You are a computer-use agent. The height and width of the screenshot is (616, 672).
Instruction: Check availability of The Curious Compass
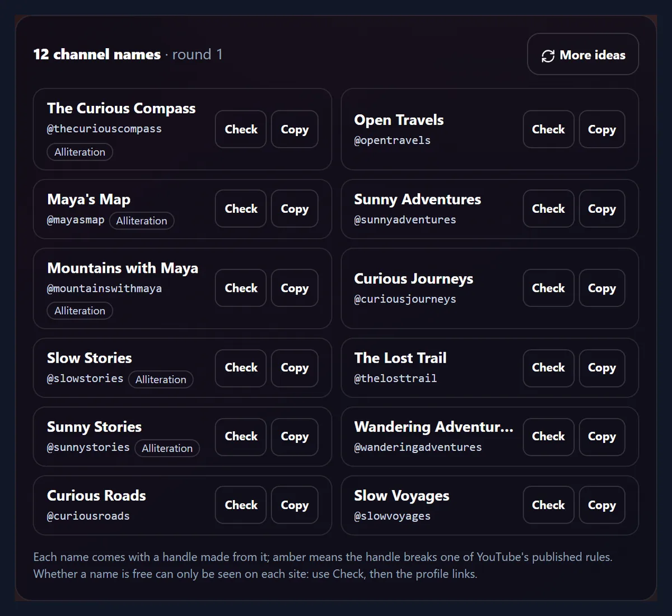pos(241,129)
